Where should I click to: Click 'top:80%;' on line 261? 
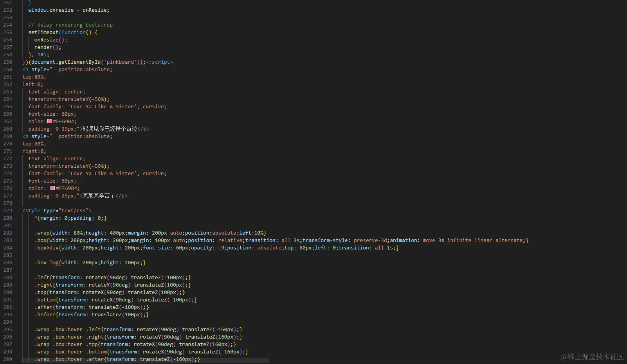(34, 77)
